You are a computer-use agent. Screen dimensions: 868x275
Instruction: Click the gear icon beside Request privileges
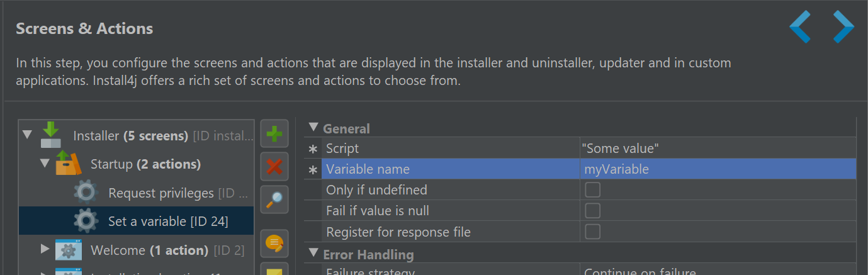(x=86, y=192)
